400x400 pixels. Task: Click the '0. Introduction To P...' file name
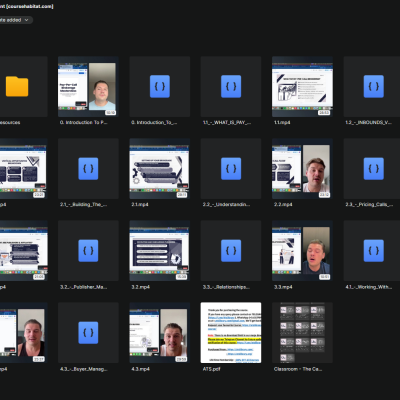pyautogui.click(x=84, y=123)
